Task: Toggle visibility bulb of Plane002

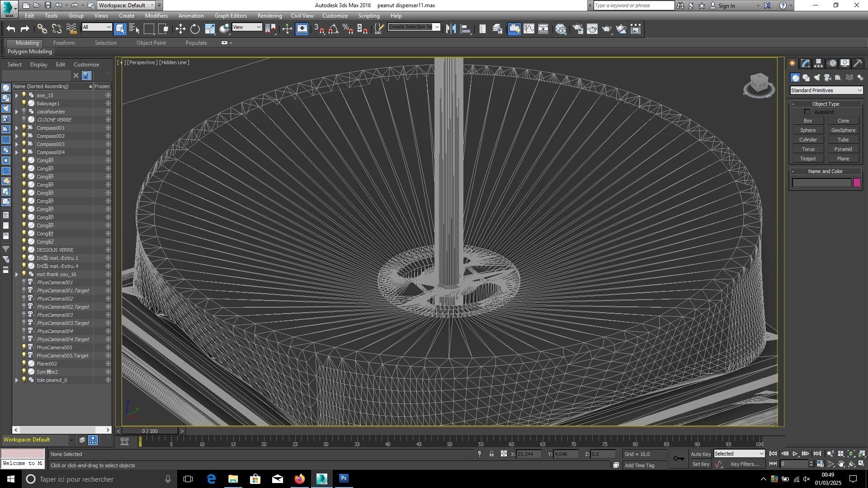Action: point(24,364)
